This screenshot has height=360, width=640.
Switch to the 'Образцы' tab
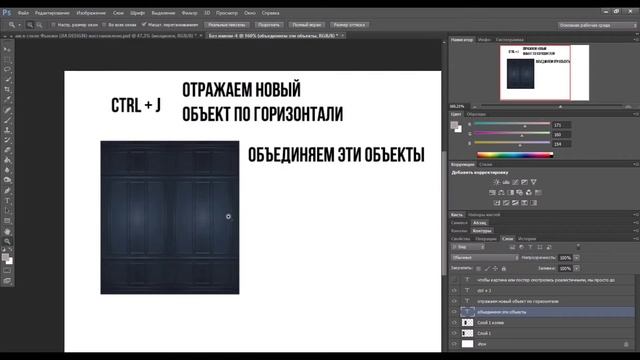pos(476,114)
